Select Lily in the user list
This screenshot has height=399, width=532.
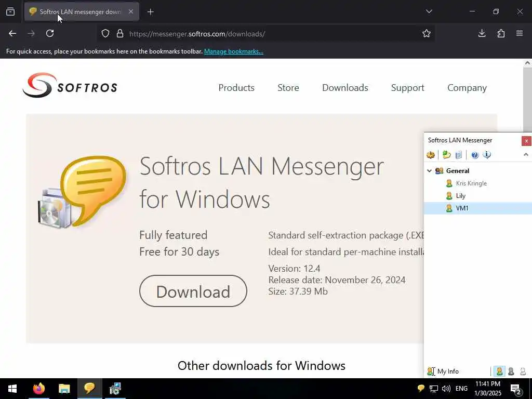pyautogui.click(x=460, y=196)
